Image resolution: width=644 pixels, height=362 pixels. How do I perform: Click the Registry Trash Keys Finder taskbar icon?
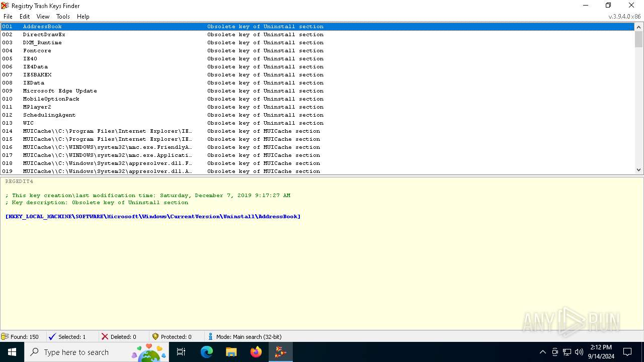[281, 352]
